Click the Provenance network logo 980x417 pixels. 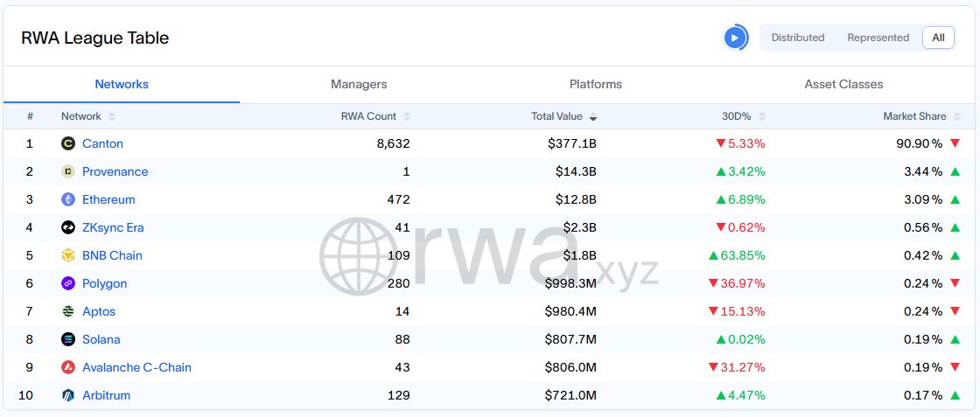coord(68,171)
